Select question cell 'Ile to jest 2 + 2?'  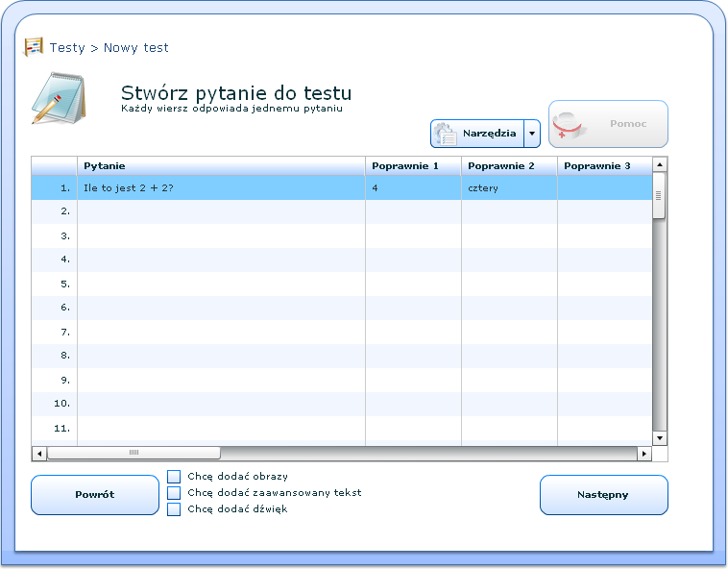221,188
